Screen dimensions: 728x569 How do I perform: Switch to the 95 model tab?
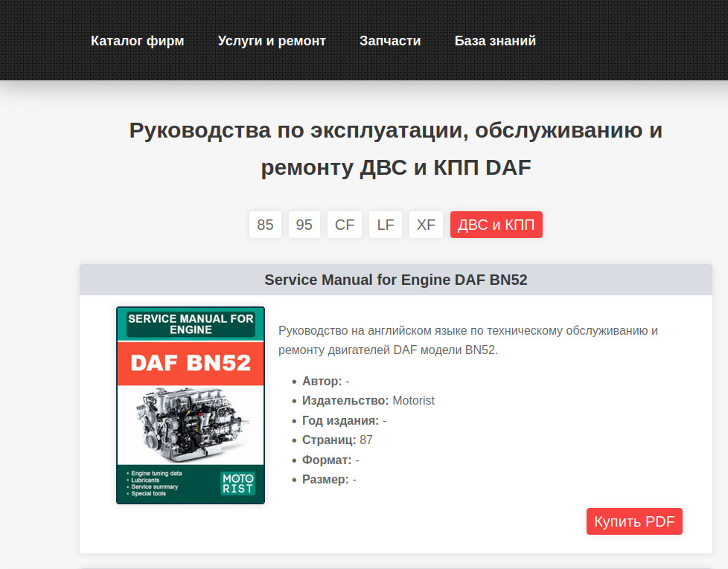click(304, 225)
